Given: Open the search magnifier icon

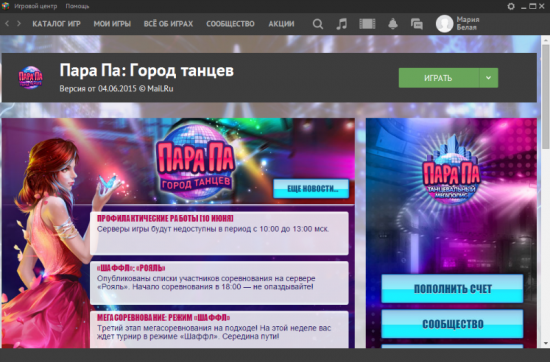Looking at the screenshot, I should point(318,24).
